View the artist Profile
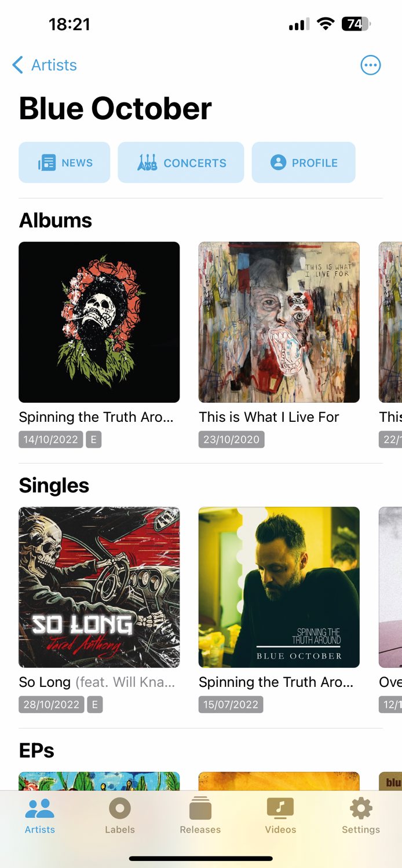Image resolution: width=402 pixels, height=868 pixels. [x=304, y=163]
